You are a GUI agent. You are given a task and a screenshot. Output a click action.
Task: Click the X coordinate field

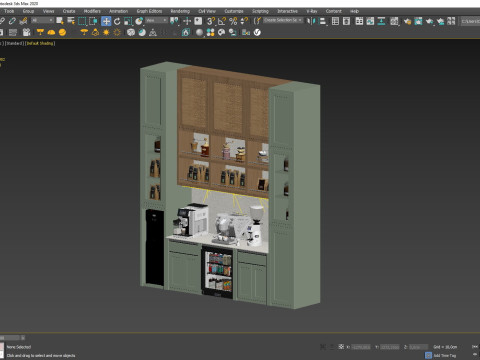pos(361,347)
